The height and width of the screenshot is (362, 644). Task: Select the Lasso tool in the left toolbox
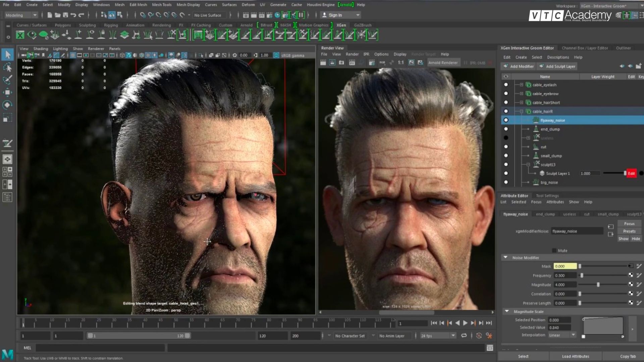pyautogui.click(x=7, y=67)
